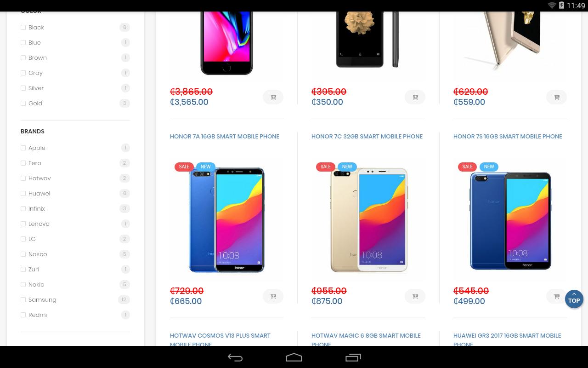Add Honor 7C phone to cart
Image resolution: width=588 pixels, height=368 pixels.
pyautogui.click(x=415, y=296)
